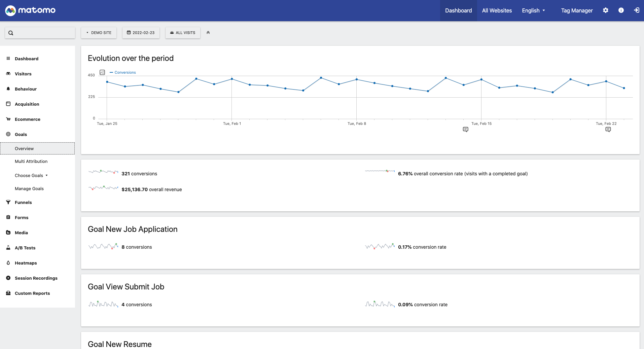
Task: Toggle the Conversions series in chart legend
Action: tap(123, 72)
